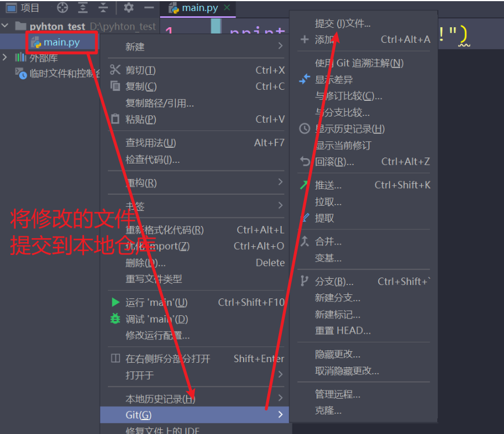Click the crosshair locate-file icon in project toolbar
The width and height of the screenshot is (504, 434).
click(x=62, y=8)
